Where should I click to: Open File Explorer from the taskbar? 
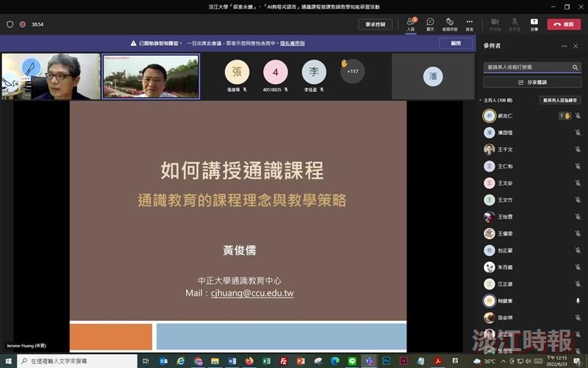pos(215,361)
